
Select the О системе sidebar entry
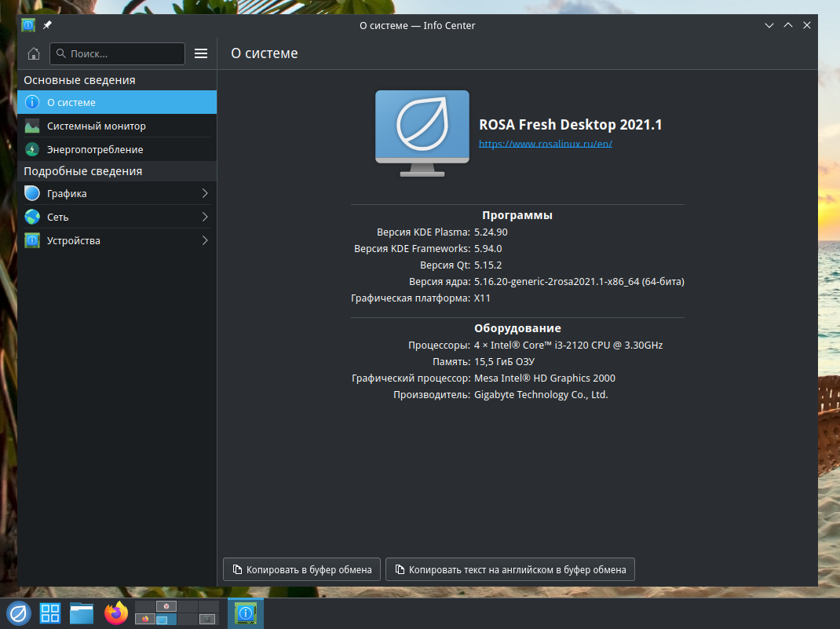click(x=117, y=102)
